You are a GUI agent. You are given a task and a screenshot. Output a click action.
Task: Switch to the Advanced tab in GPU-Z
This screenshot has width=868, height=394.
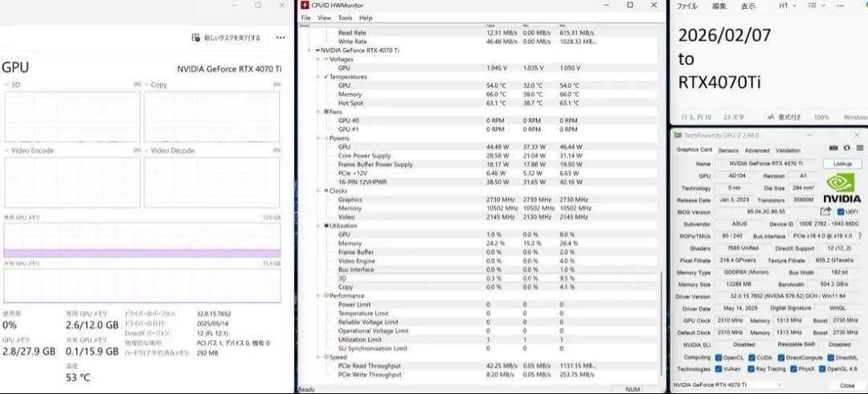(757, 150)
